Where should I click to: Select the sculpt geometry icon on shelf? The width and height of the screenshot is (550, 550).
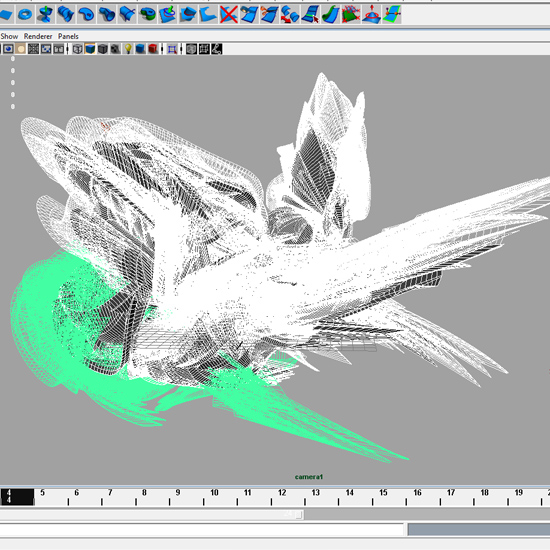(x=371, y=14)
